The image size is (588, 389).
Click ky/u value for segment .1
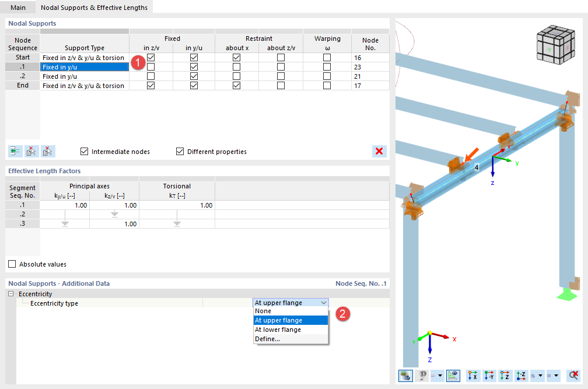[65, 205]
